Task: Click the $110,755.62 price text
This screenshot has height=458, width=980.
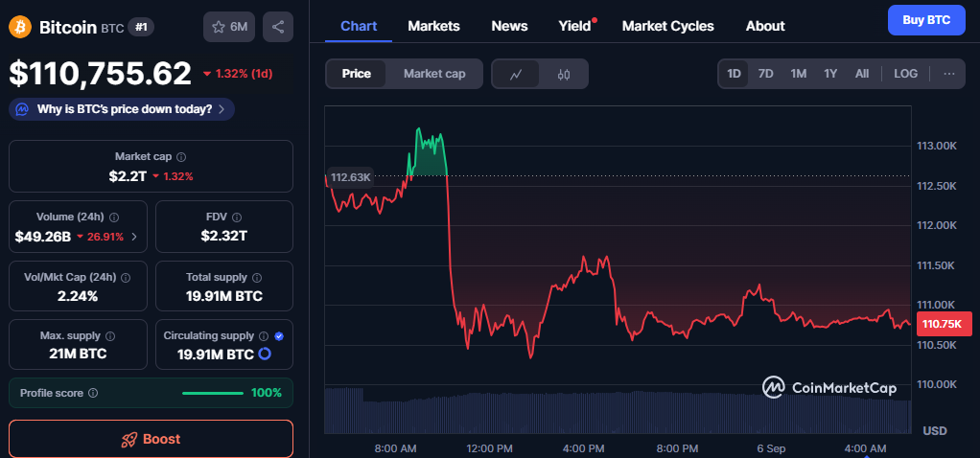Action: click(x=100, y=74)
